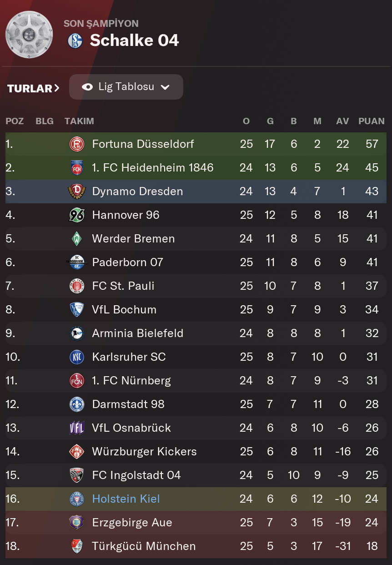Click the VfL Bochum crest icon
This screenshot has width=392, height=565.
coord(77,310)
